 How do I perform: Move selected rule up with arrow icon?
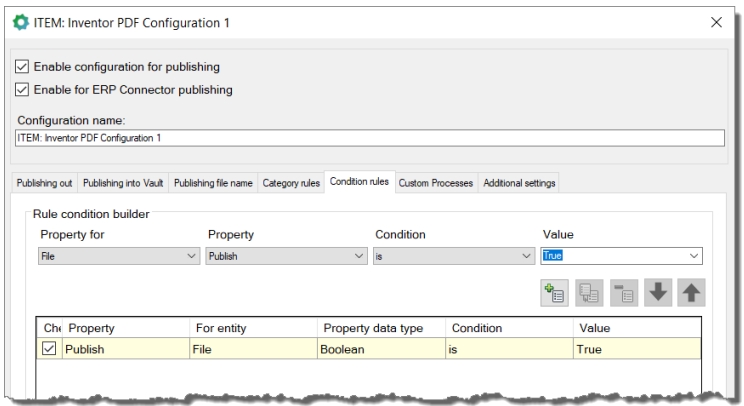(x=691, y=294)
